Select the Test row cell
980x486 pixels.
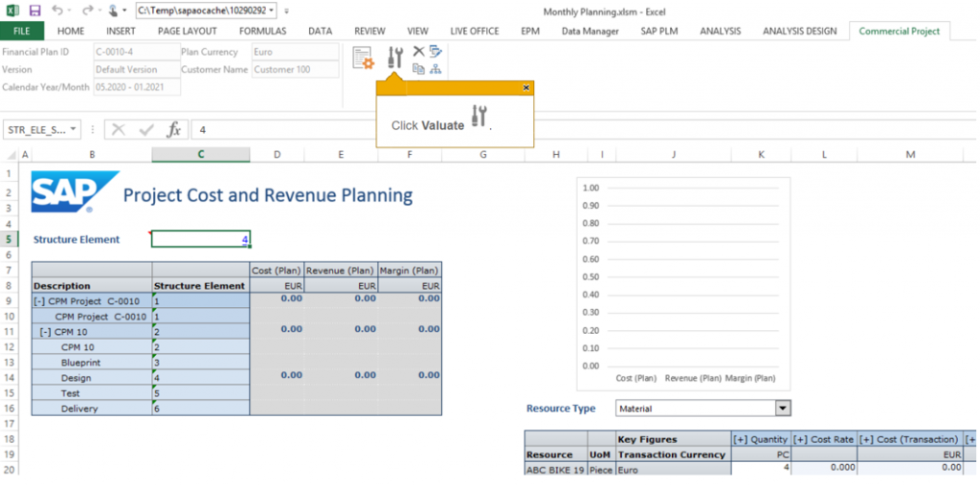coord(92,393)
